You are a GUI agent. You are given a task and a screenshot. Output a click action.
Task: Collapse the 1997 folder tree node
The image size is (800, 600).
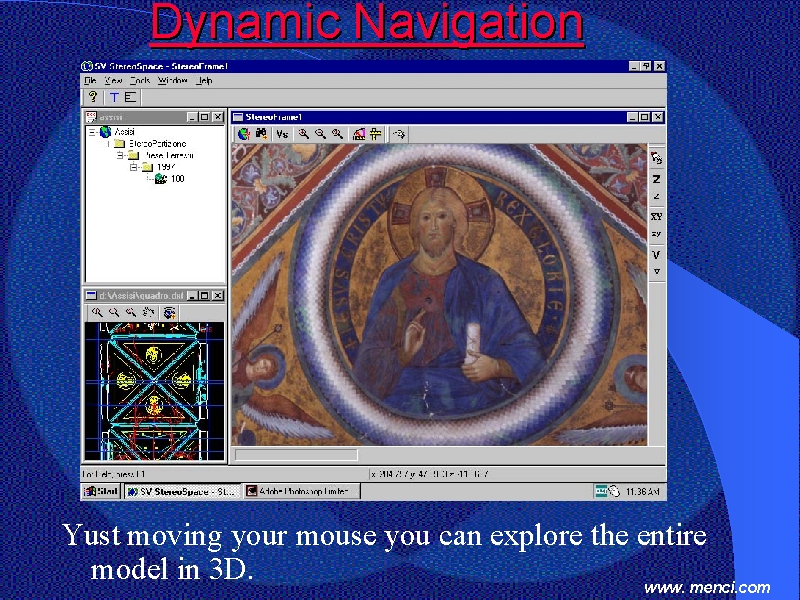point(134,167)
